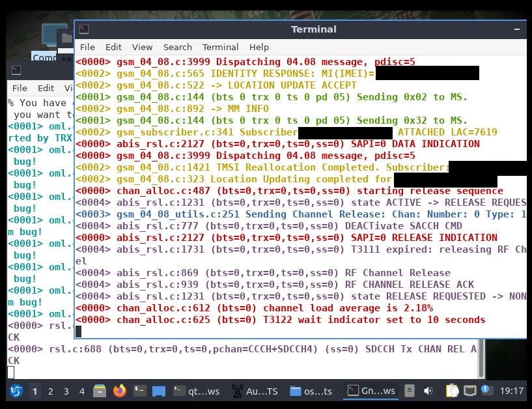The height and width of the screenshot is (409, 532).
Task: Open the clipboard manager tray icon
Action: point(452,391)
